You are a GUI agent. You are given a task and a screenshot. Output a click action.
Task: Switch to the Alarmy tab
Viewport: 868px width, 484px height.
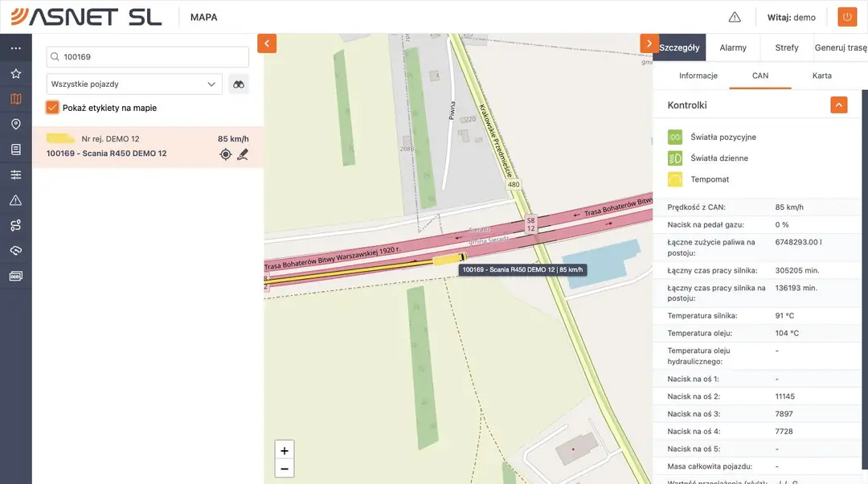coord(733,47)
